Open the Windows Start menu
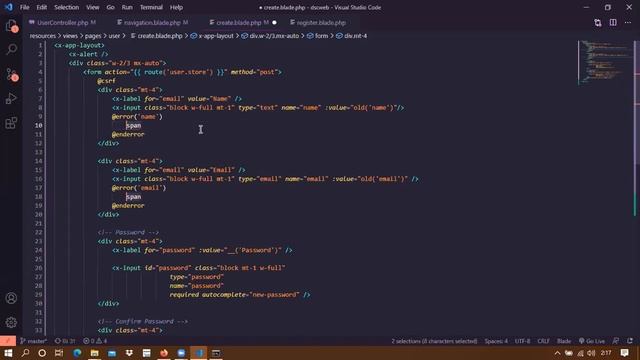Image resolution: width=640 pixels, height=360 pixels. [x=8, y=353]
